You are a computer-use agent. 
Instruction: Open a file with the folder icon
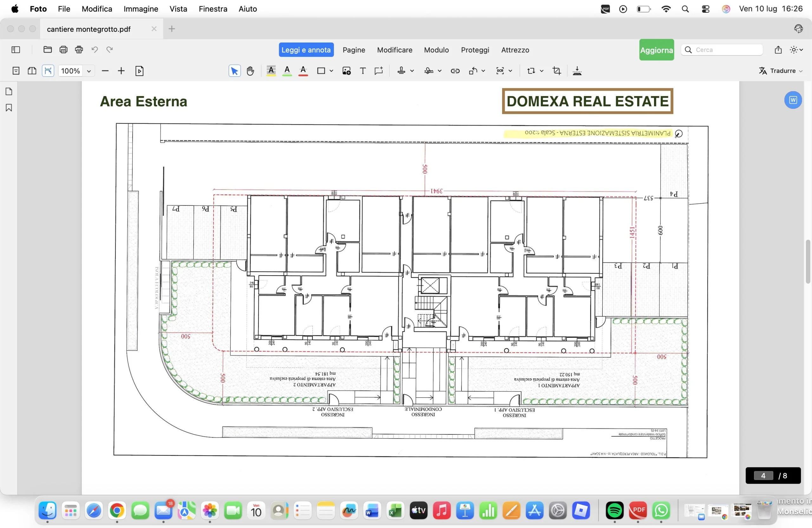(x=48, y=50)
